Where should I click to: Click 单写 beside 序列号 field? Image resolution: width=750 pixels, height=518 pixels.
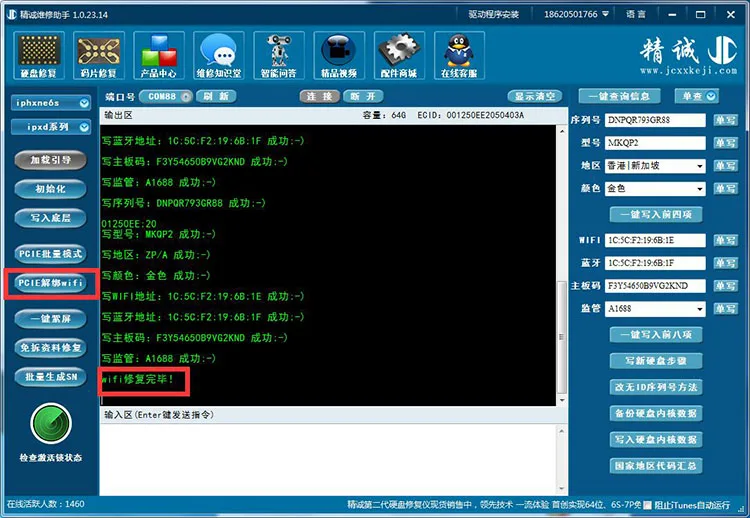(x=725, y=120)
